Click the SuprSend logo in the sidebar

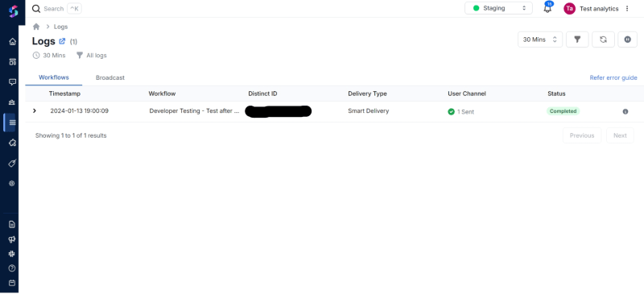pyautogui.click(x=13, y=11)
